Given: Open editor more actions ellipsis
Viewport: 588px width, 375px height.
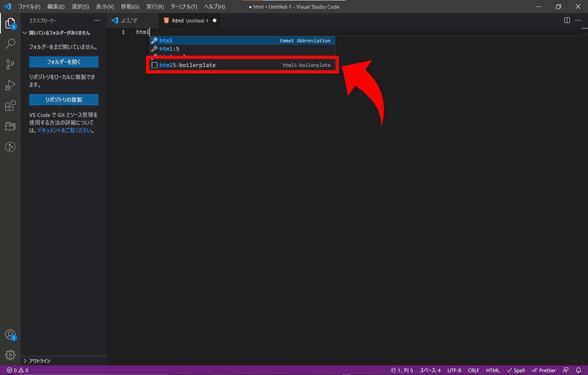Looking at the screenshot, I should point(578,20).
